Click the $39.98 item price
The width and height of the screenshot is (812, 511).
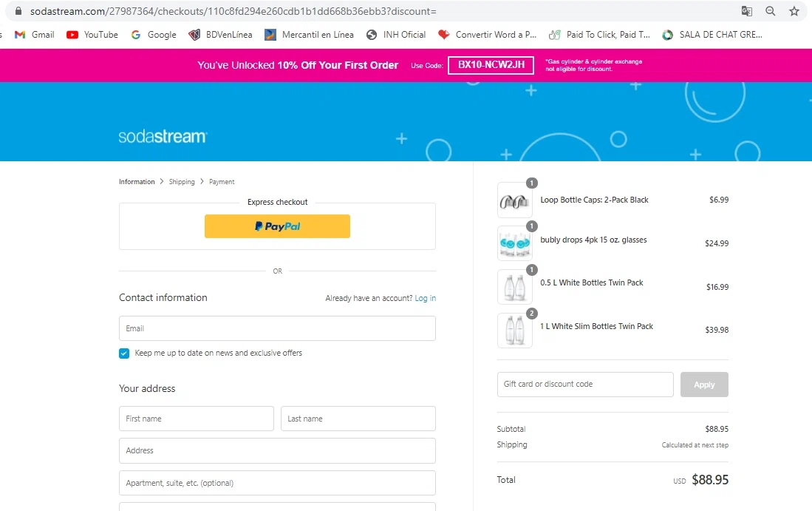tap(717, 330)
